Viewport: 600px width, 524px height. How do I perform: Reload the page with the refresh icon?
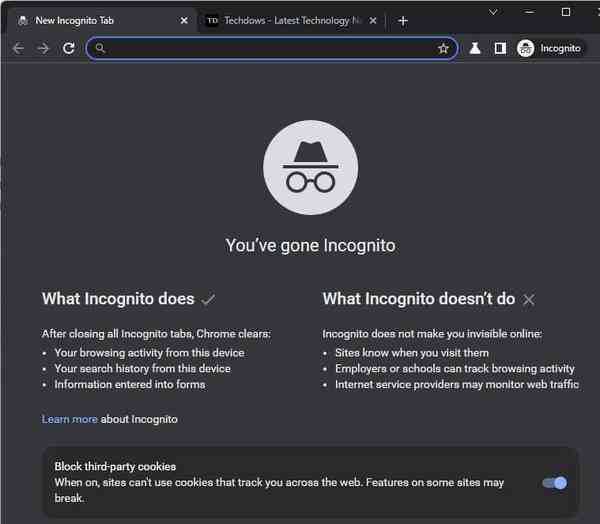coord(68,48)
